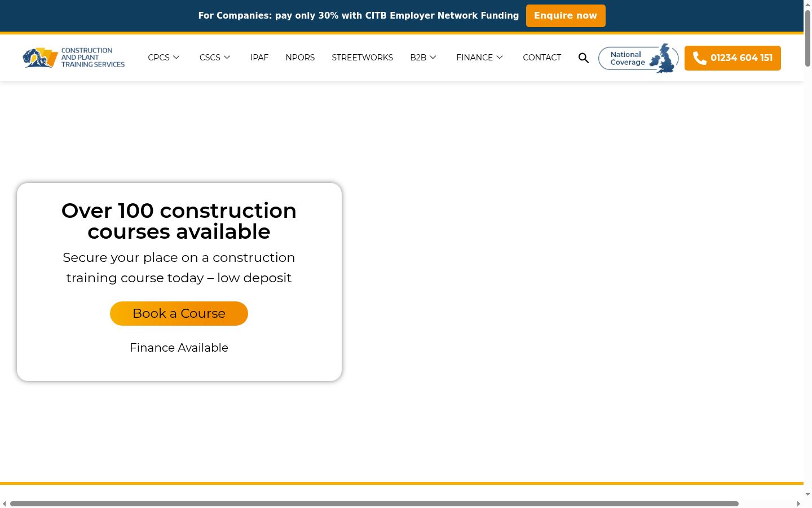
Task: Click the 'Secure your place' paragraph text
Action: click(179, 268)
